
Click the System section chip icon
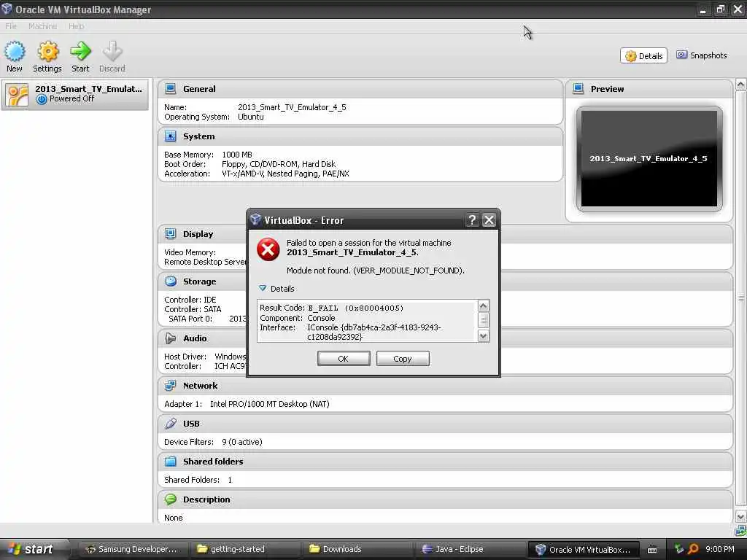tap(170, 136)
